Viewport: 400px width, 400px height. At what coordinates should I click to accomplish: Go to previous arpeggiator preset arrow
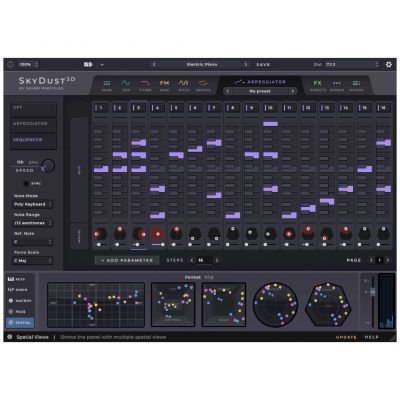click(x=228, y=91)
